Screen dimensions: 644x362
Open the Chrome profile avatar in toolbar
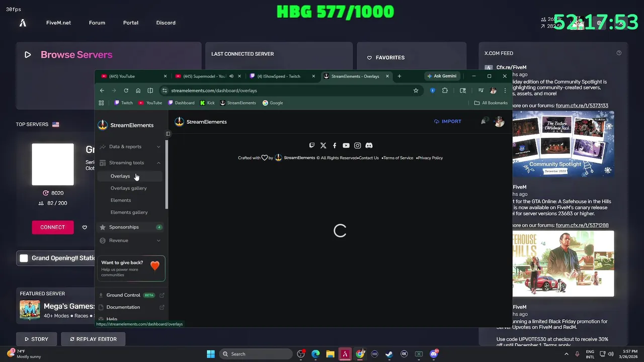[493, 90]
